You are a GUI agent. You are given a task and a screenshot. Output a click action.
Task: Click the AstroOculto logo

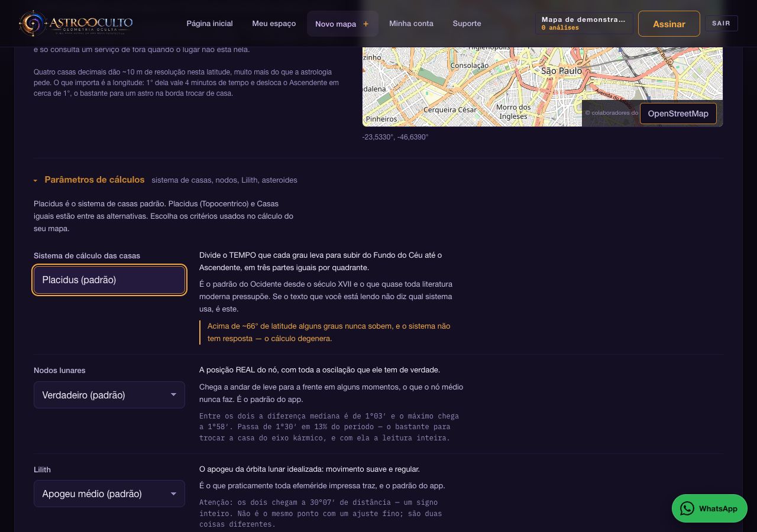[76, 24]
